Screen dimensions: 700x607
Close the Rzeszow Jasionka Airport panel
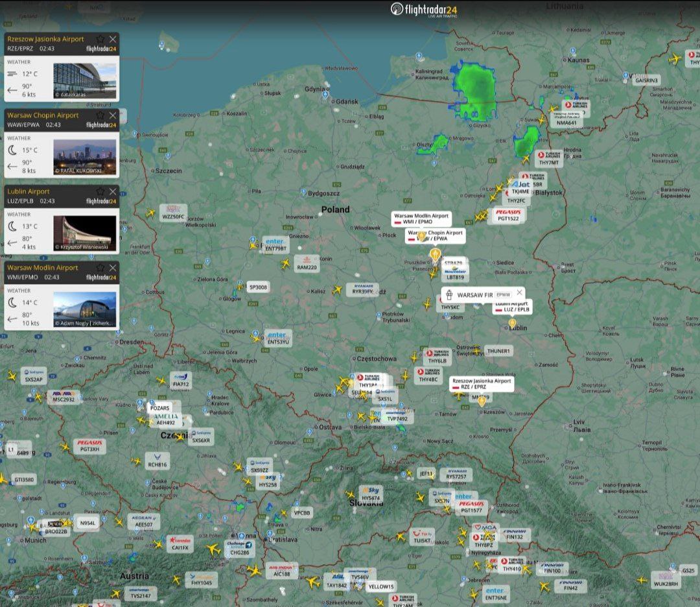point(113,39)
